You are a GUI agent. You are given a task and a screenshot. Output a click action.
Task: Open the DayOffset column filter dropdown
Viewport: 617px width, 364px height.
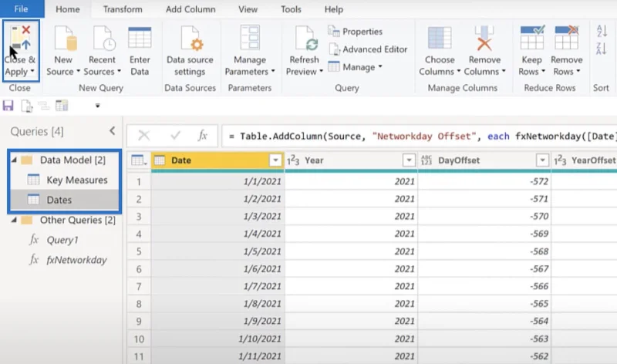[x=543, y=160]
